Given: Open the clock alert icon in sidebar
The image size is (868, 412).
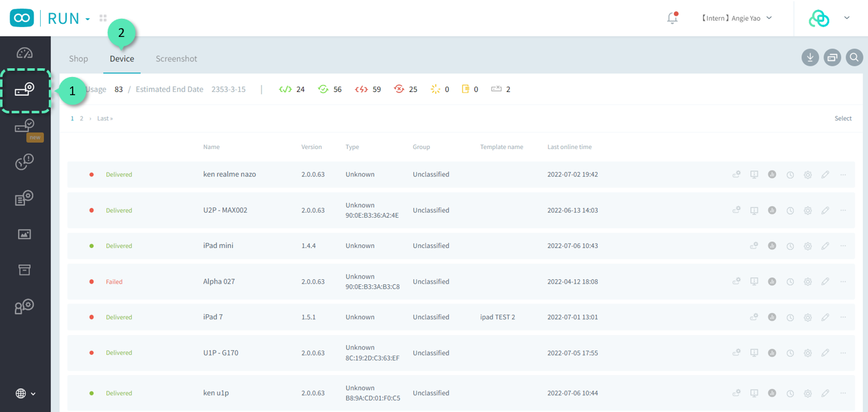Looking at the screenshot, I should pos(24,162).
